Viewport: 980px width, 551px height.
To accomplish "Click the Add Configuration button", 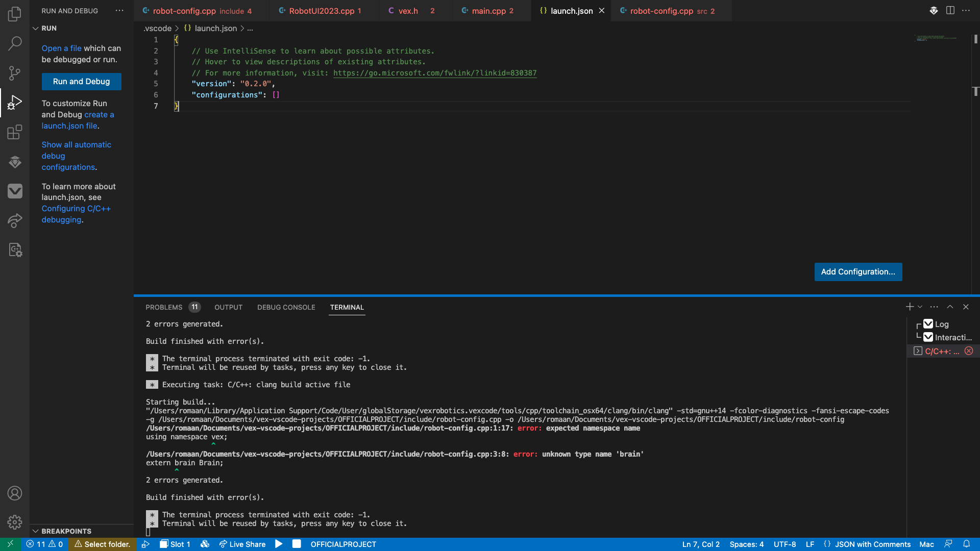I will click(857, 272).
